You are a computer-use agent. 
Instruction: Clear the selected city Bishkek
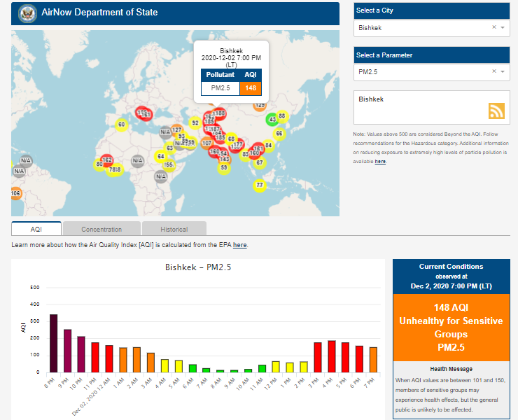tap(493, 27)
